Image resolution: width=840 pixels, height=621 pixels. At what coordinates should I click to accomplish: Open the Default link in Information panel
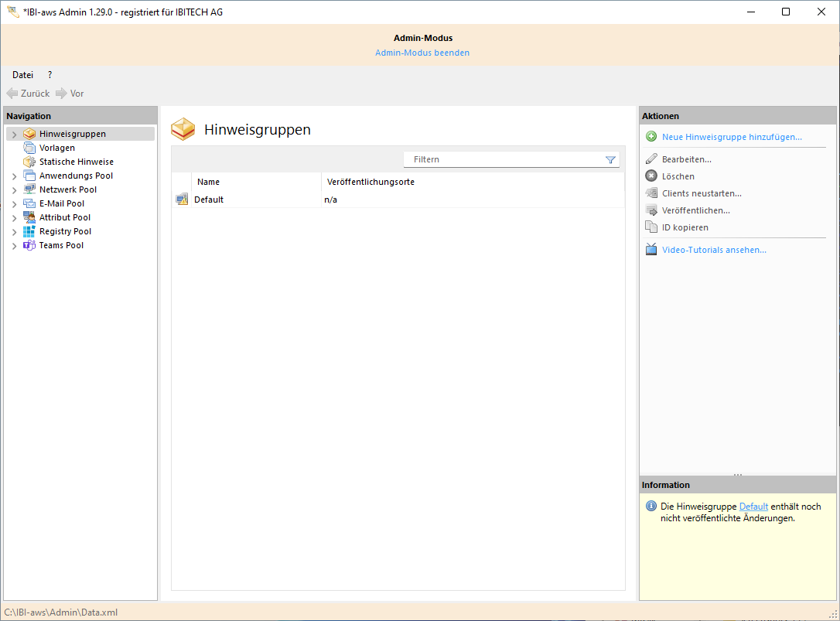[x=753, y=507]
